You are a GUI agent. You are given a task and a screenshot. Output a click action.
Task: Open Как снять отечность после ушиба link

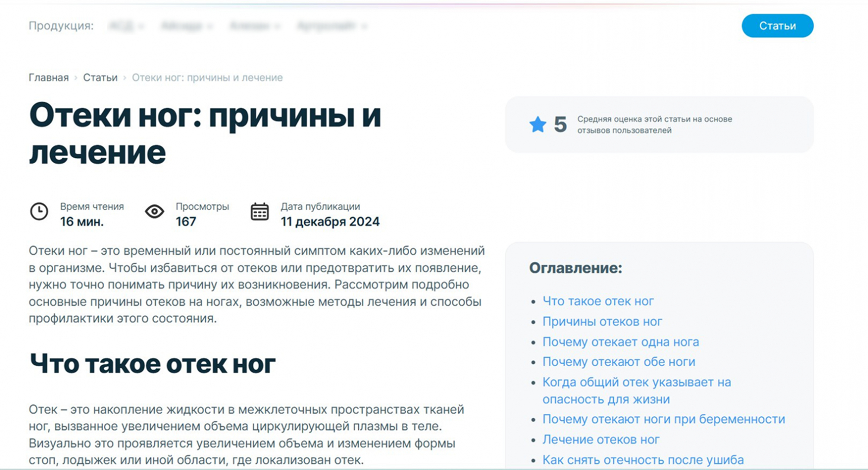[x=643, y=460]
